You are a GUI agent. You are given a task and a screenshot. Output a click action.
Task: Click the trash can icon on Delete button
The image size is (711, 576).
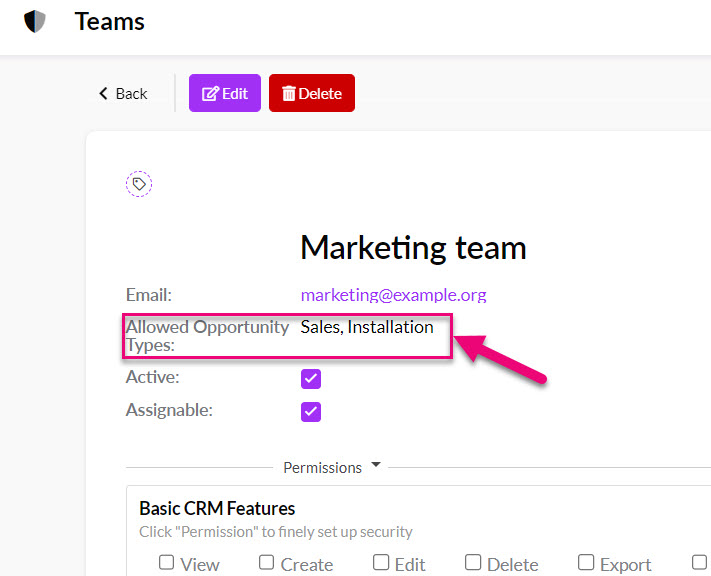click(x=289, y=93)
